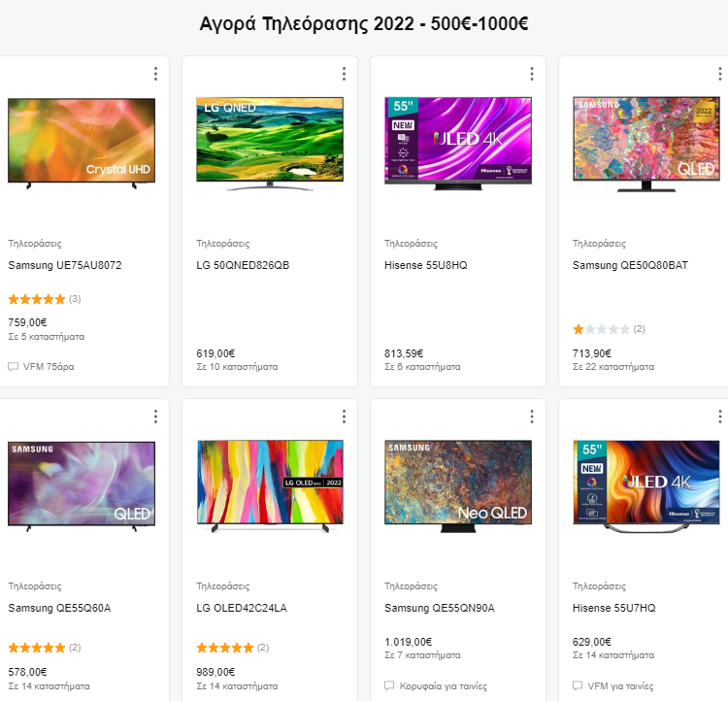This screenshot has height=701, width=728.
Task: Click the star rating of LG OLED42C24LA
Action: click(x=225, y=648)
